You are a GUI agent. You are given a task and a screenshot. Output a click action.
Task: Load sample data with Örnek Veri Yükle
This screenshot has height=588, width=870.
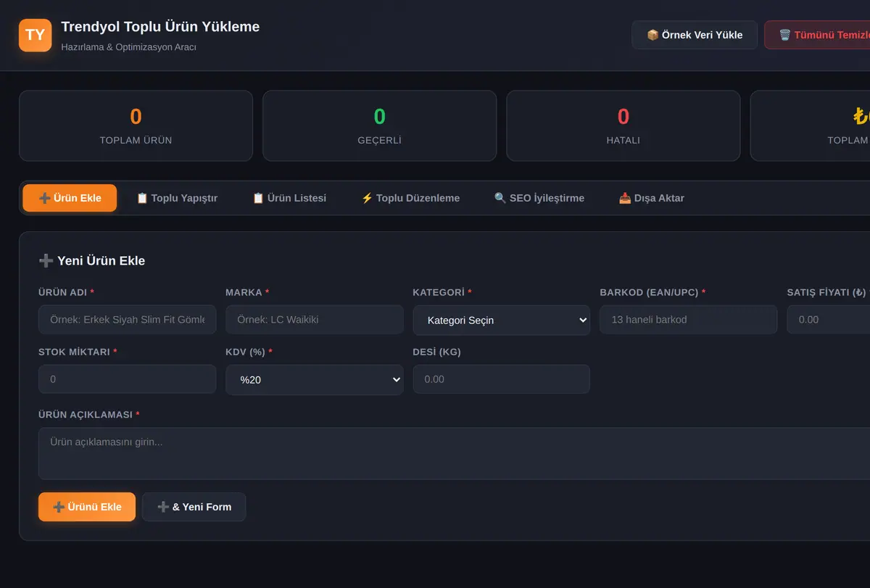pyautogui.click(x=695, y=35)
